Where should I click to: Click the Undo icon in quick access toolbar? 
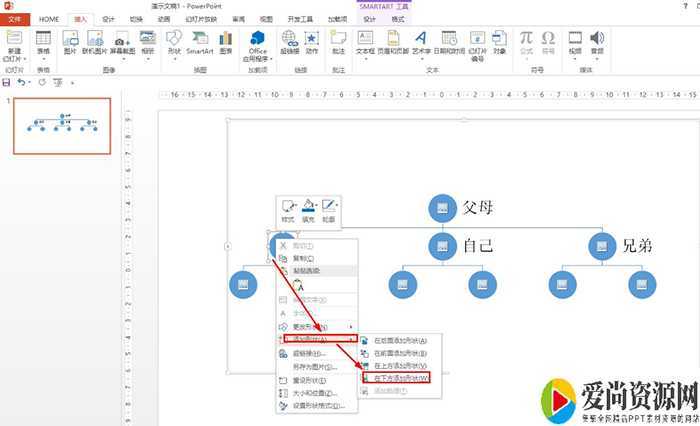coord(20,81)
